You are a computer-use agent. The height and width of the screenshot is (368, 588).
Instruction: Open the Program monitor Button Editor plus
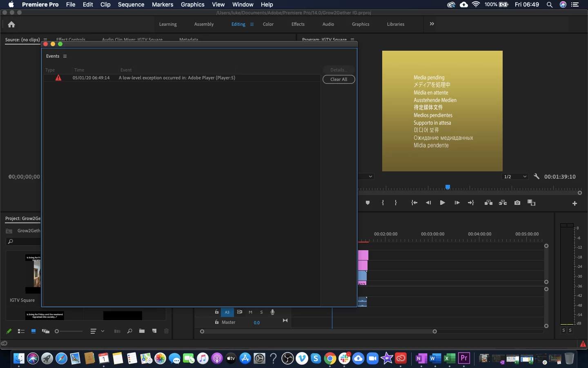(575, 203)
